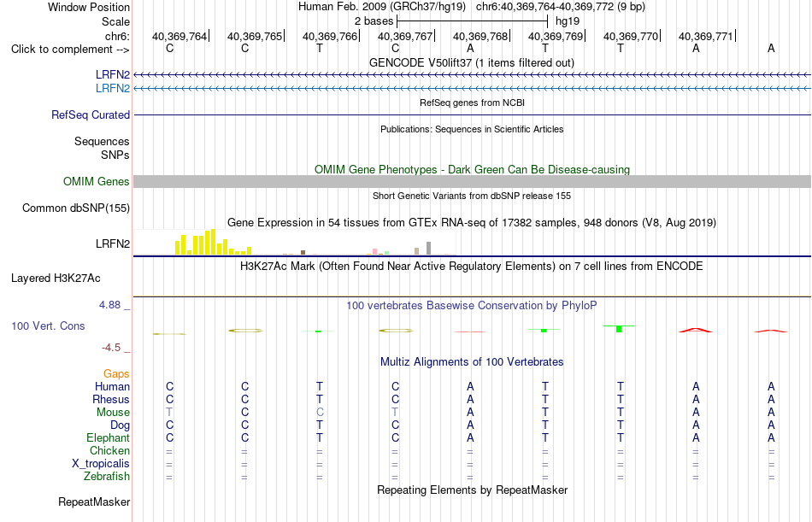This screenshot has height=522, width=812.
Task: Click the Chicken species label
Action: (109, 451)
